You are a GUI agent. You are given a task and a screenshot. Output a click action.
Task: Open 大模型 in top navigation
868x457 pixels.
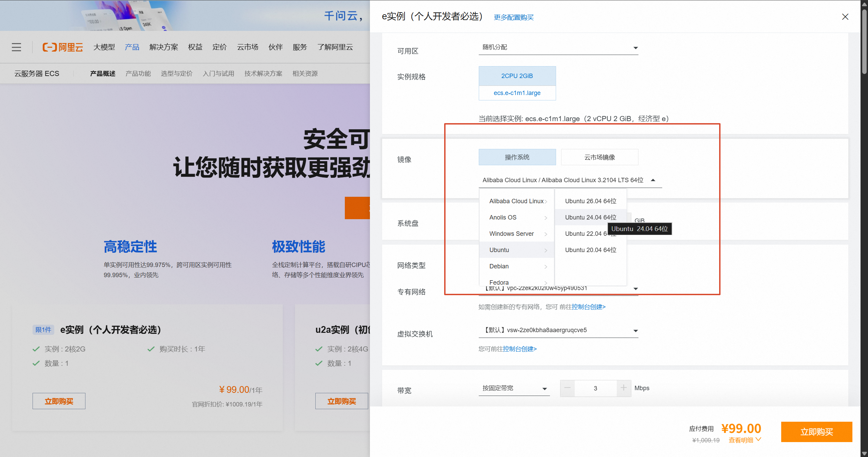pyautogui.click(x=104, y=47)
